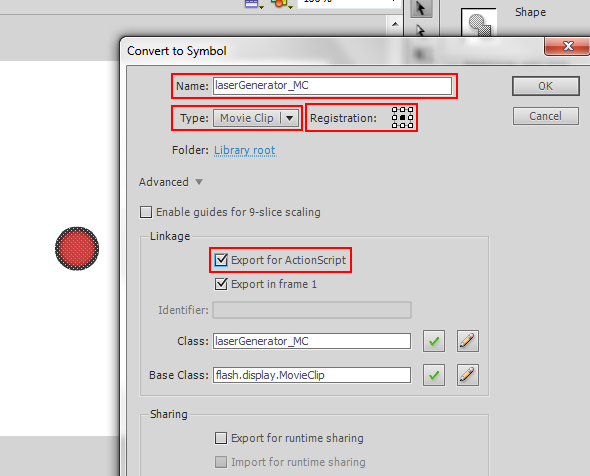590x476 pixels.
Task: Set the registration point in the grid
Action: [402, 117]
